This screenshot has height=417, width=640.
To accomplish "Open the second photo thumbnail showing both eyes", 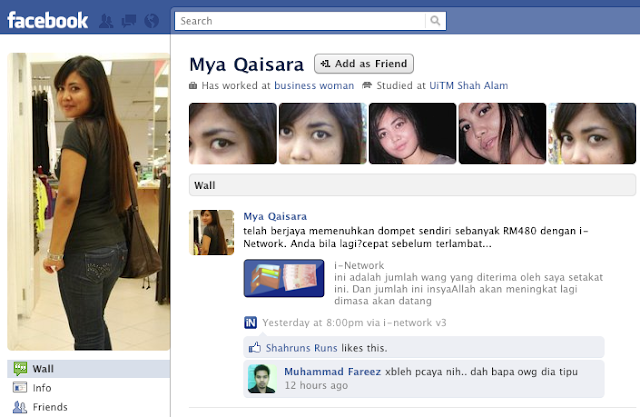I will pyautogui.click(x=322, y=133).
